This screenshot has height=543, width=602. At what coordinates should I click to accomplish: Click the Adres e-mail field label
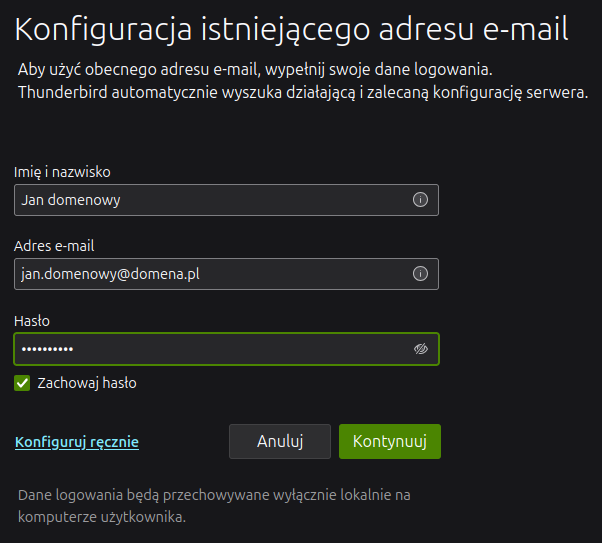click(54, 246)
